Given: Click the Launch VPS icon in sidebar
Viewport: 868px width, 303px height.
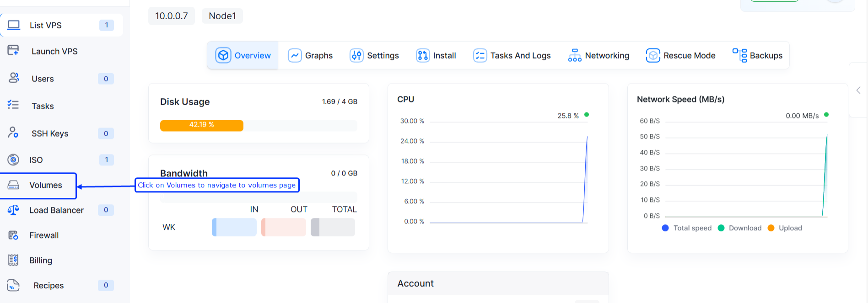Looking at the screenshot, I should point(13,51).
